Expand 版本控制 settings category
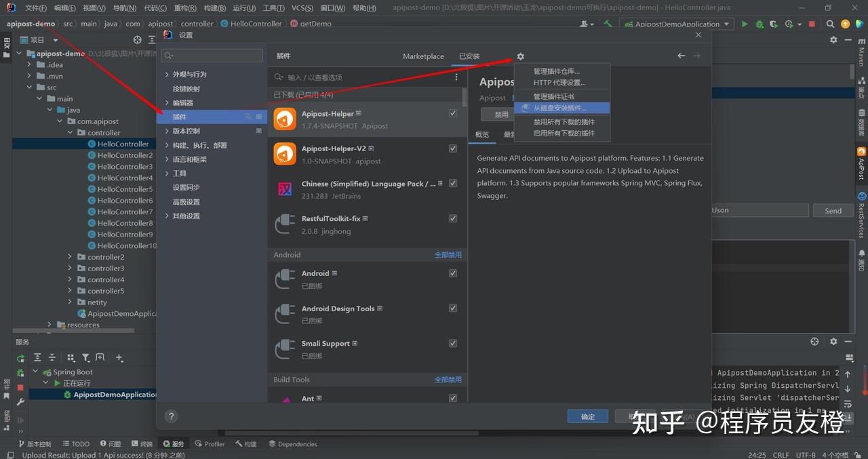Viewport: 868px width, 459px height. pyautogui.click(x=167, y=131)
